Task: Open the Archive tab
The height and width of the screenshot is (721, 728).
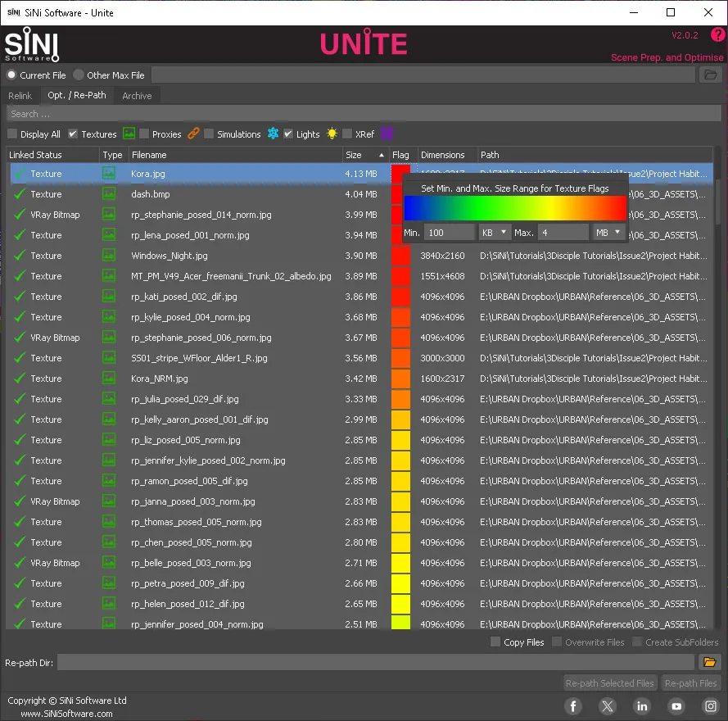Action: coord(137,96)
